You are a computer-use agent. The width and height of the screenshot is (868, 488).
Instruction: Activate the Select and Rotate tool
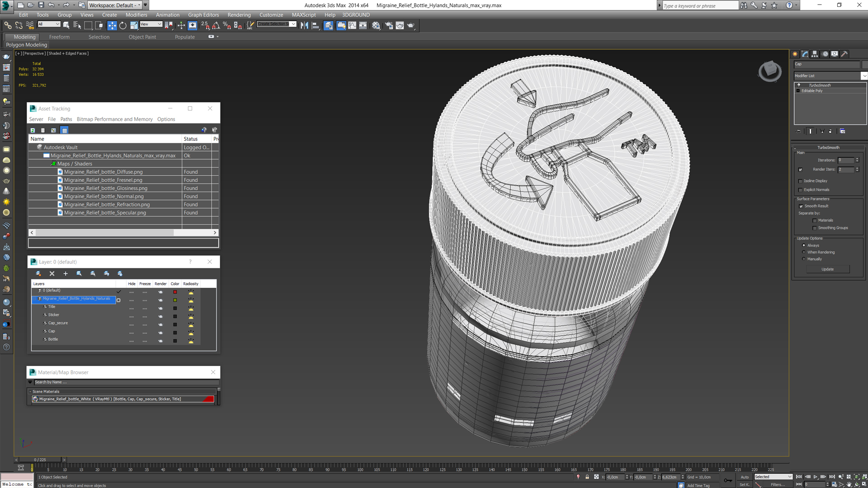(x=123, y=25)
